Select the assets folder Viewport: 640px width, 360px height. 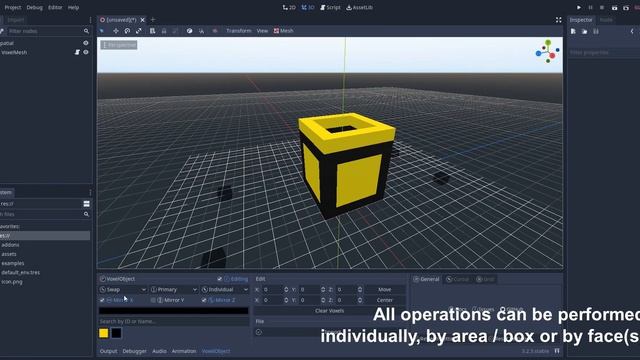tap(9, 254)
